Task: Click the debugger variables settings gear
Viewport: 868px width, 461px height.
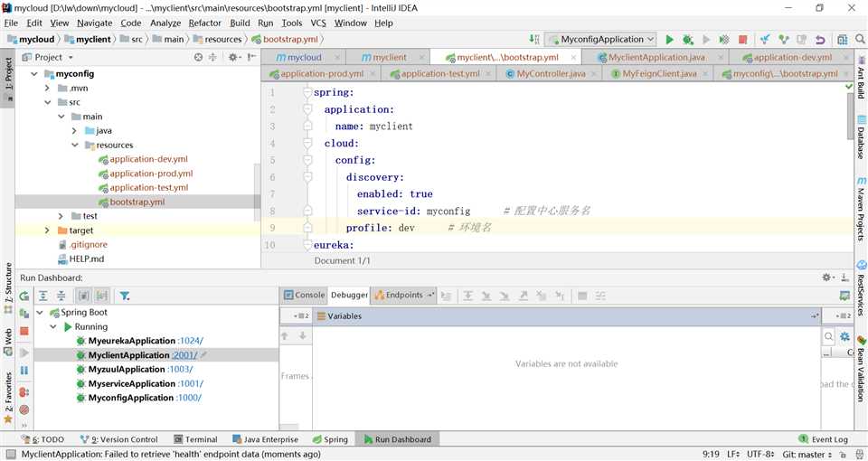Action: pos(844,336)
